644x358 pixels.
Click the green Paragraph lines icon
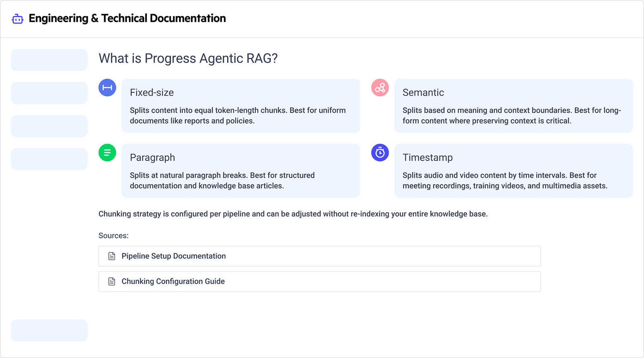point(107,153)
